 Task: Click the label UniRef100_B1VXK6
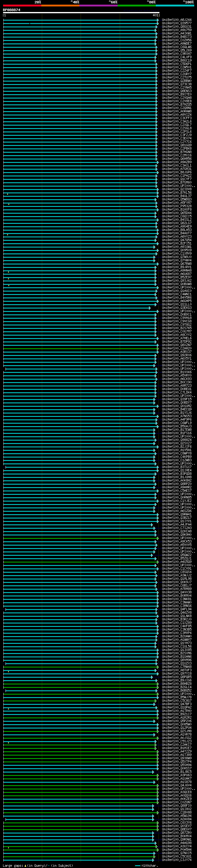tap(176, 372)
